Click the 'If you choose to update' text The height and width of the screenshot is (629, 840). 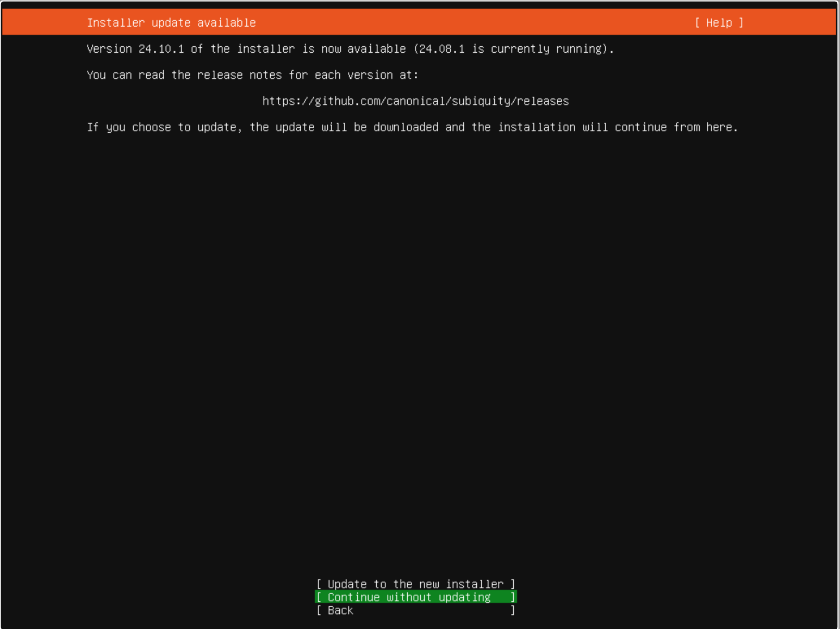point(163,127)
